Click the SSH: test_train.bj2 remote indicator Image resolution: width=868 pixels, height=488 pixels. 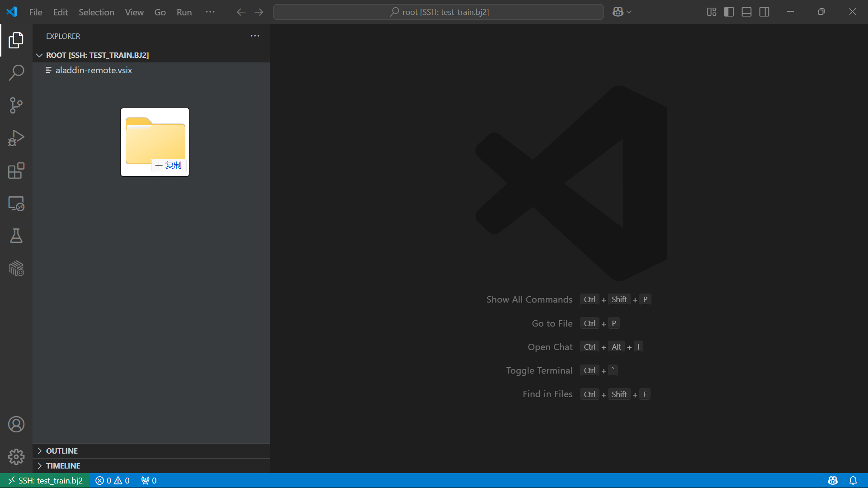tap(45, 480)
